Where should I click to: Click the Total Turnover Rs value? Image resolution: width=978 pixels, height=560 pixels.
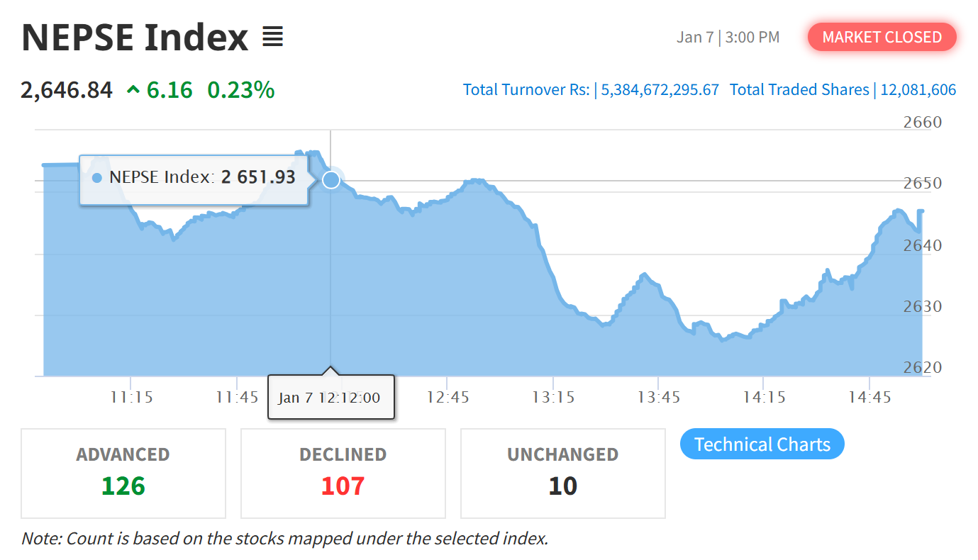pos(660,90)
